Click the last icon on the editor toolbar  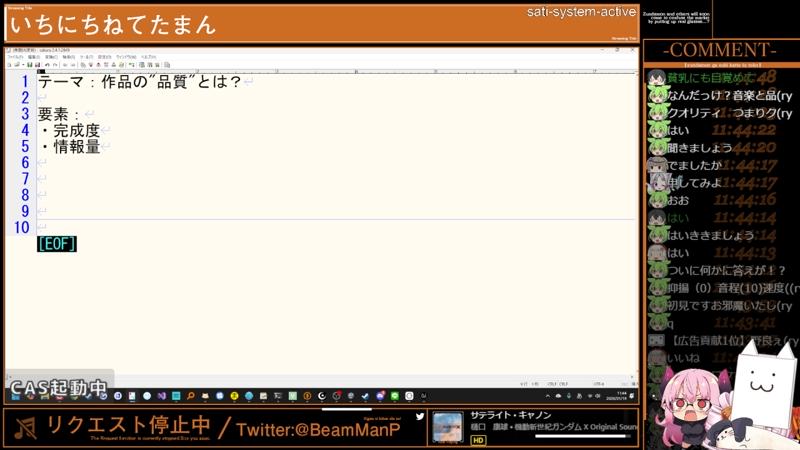click(x=167, y=65)
